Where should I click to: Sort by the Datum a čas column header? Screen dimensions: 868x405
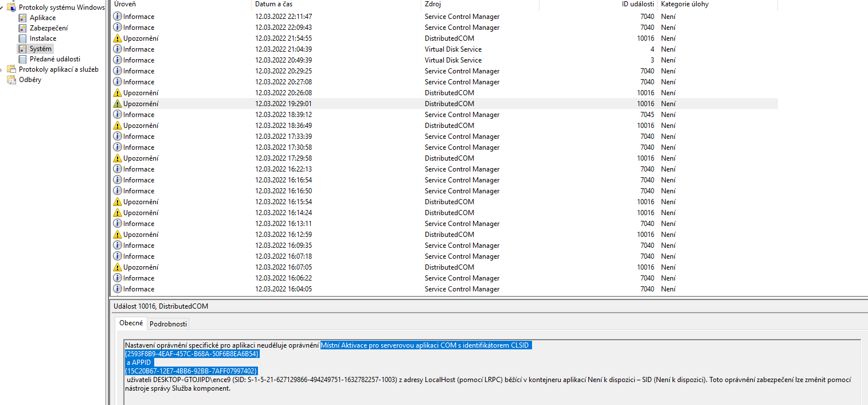tap(336, 5)
